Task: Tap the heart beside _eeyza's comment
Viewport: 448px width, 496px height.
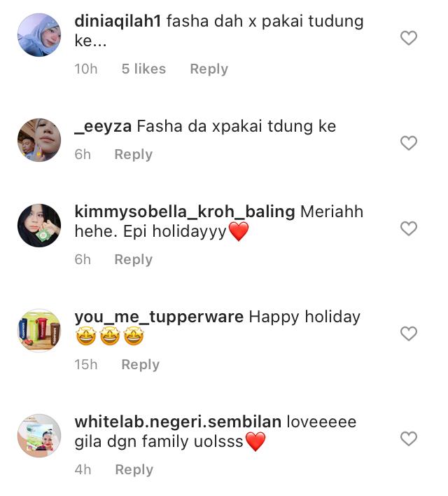Action: (x=409, y=143)
